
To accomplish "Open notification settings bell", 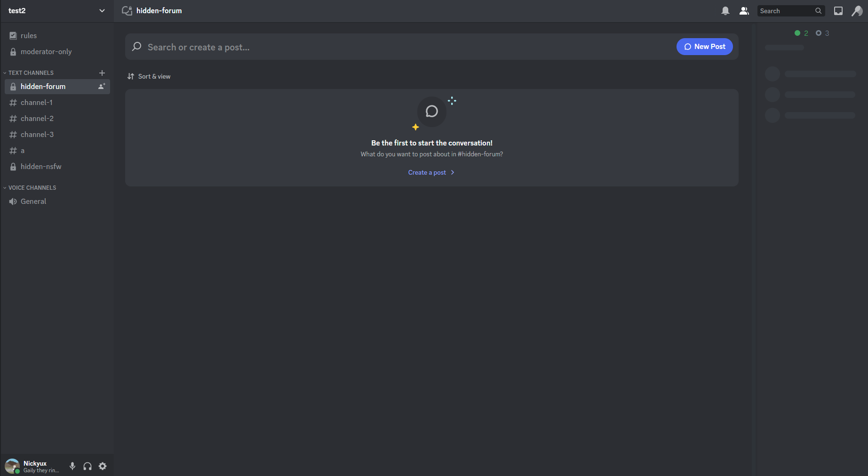I will coord(725,11).
